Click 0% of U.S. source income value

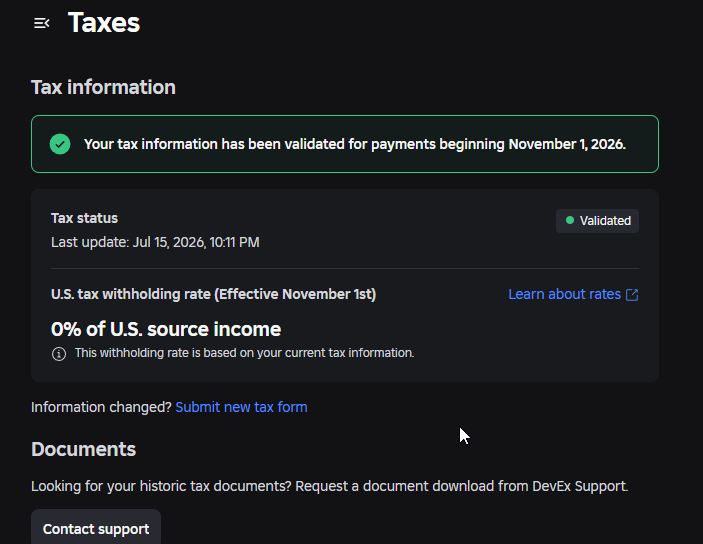point(166,329)
